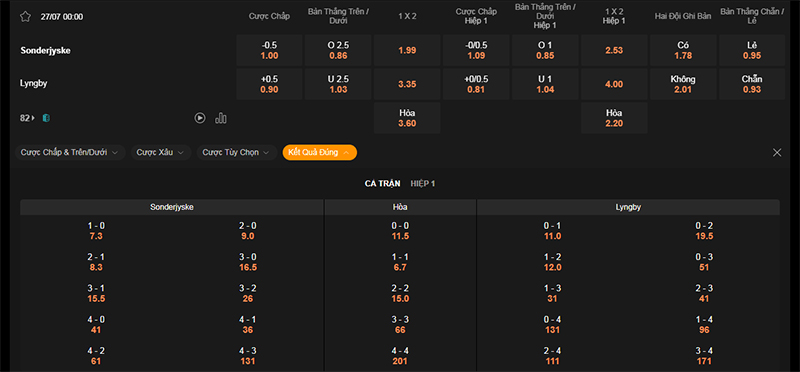Viewport: 800px width, 372px height.
Task: Mark match as favorite with star icon
Action: pyautogui.click(x=26, y=16)
